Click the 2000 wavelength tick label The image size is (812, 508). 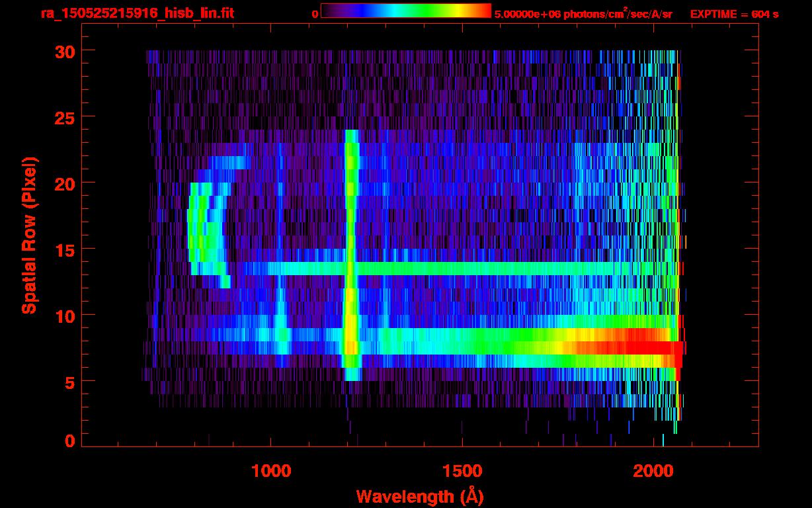coord(653,471)
